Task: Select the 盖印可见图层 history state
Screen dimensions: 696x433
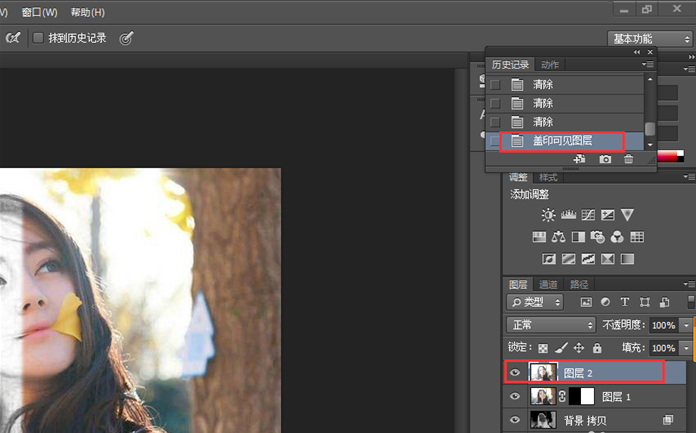Action: (x=566, y=141)
